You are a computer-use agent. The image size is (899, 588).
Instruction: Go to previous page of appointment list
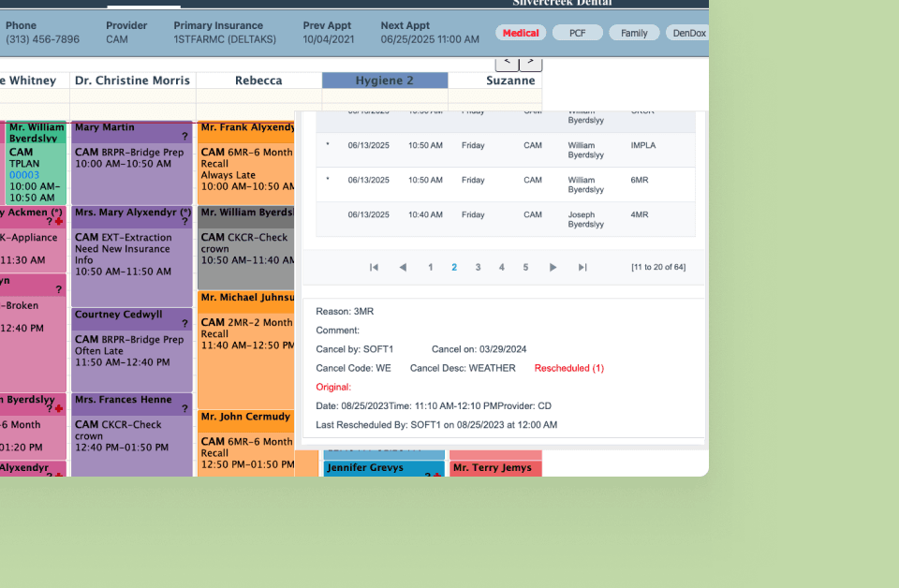click(403, 268)
